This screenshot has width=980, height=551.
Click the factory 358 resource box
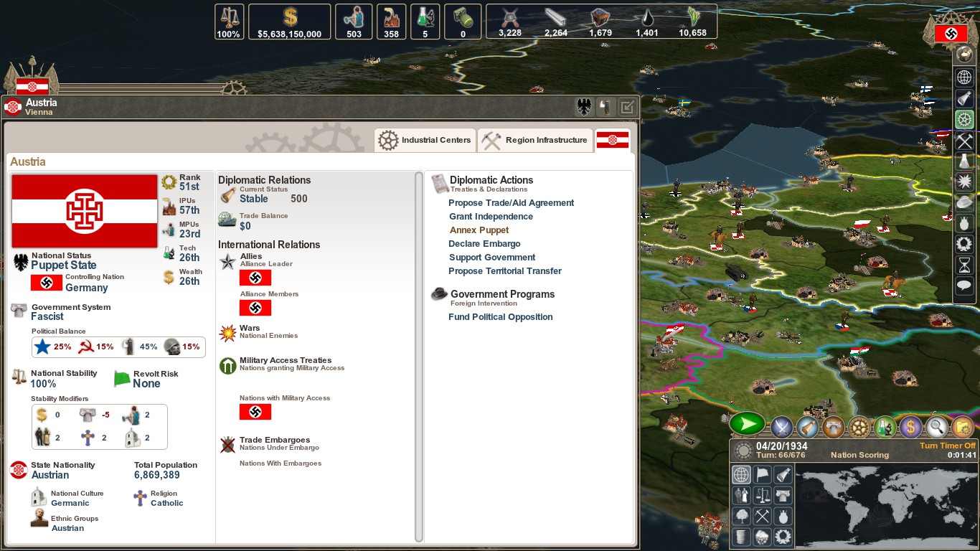[392, 22]
